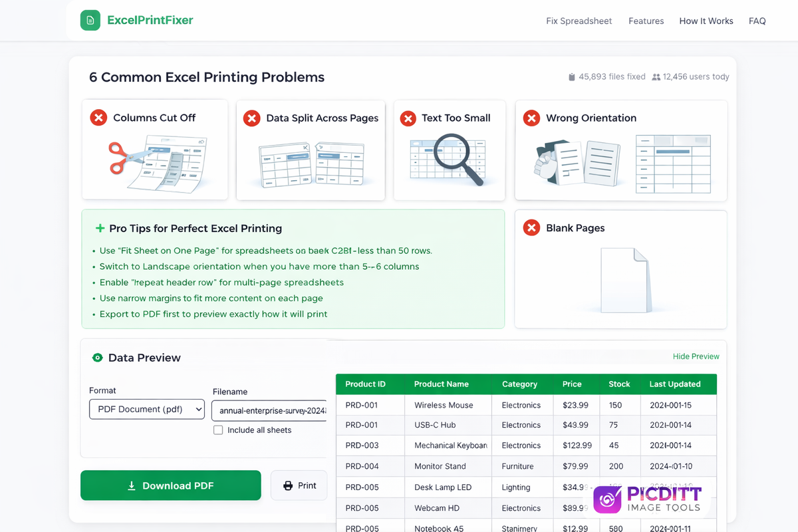This screenshot has height=532, width=798.
Task: Open the Features menu item
Action: coord(646,21)
